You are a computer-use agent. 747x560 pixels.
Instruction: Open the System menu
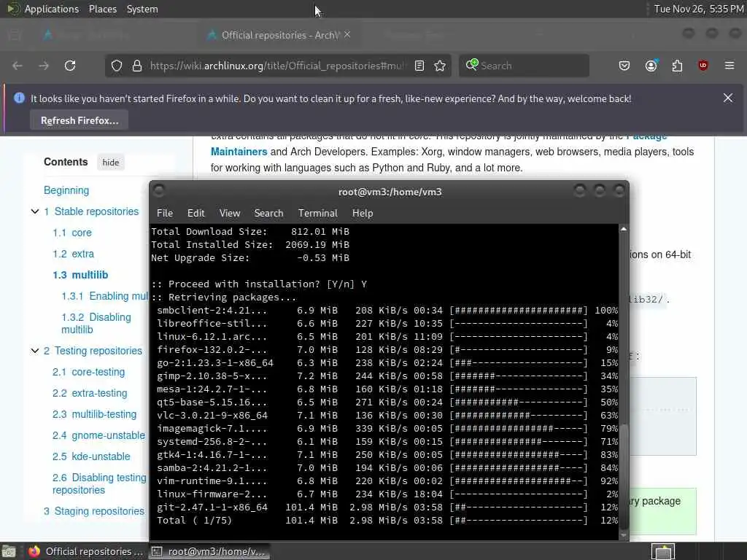142,9
